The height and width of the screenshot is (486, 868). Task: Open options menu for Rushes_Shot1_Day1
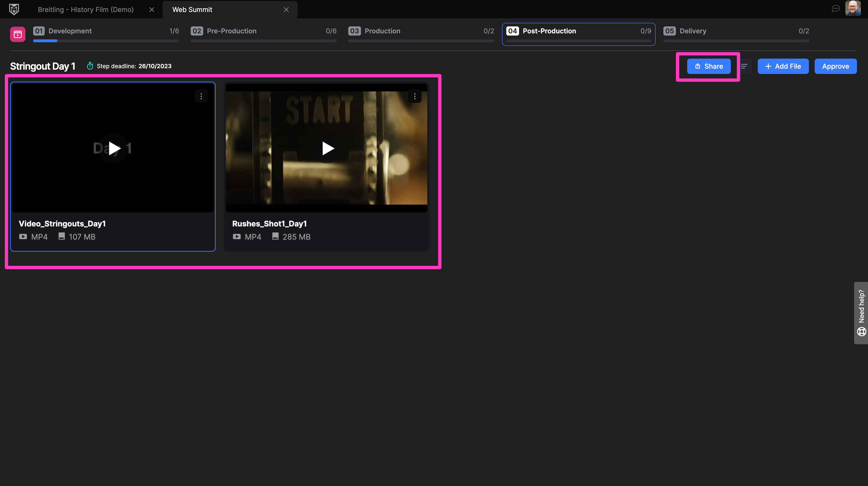coord(415,96)
